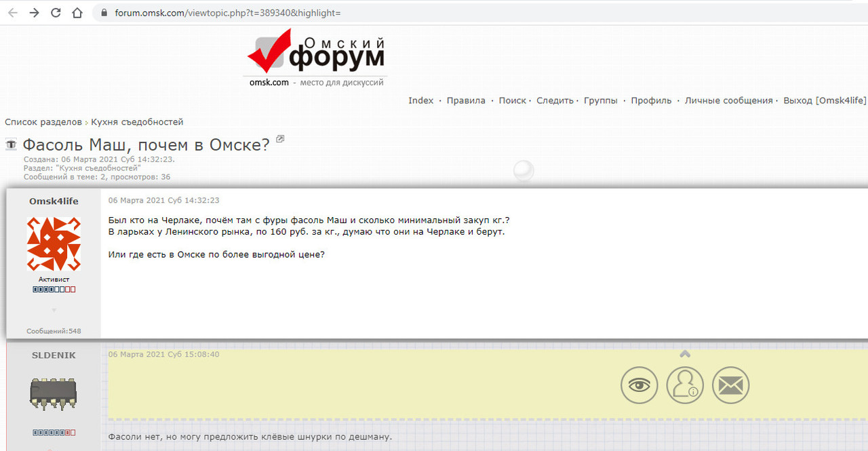Click the eye icon in SLDENIK's post
Image resolution: width=868 pixels, height=451 pixels.
639,385
